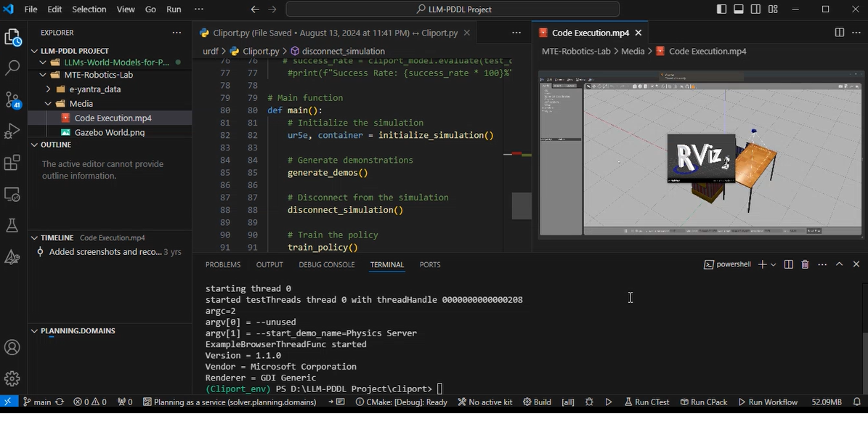868x435 pixels.
Task: Click the Build button in status bar
Action: point(537,402)
